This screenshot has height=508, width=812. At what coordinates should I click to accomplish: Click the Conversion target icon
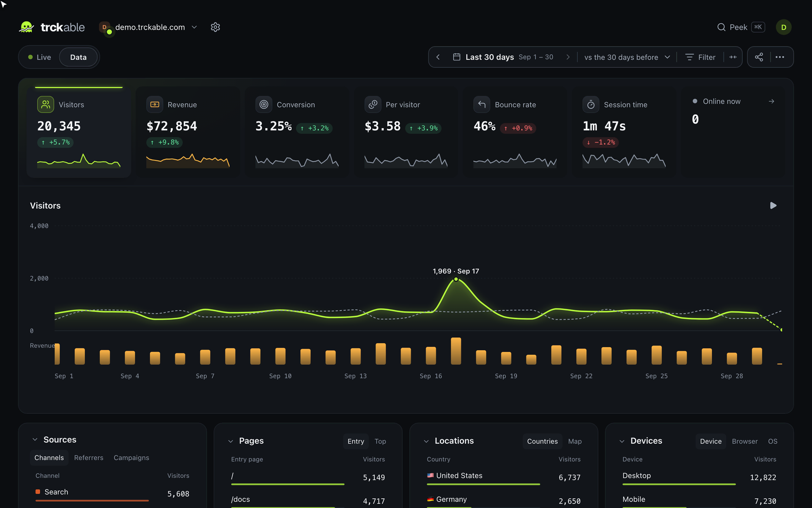tap(264, 105)
